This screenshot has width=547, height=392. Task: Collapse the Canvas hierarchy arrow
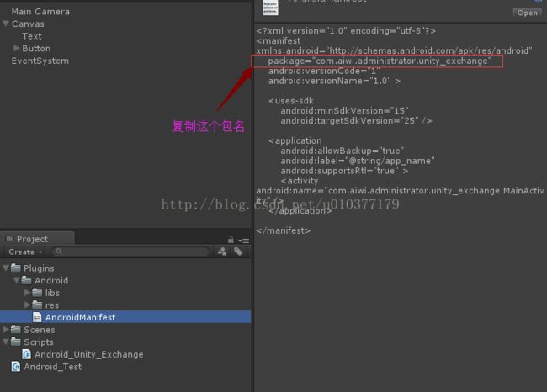point(6,24)
